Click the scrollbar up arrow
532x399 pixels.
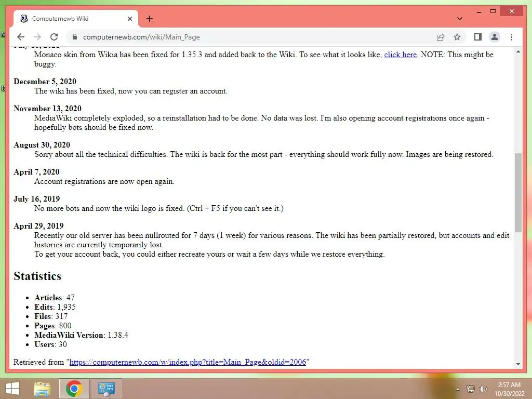(x=518, y=51)
